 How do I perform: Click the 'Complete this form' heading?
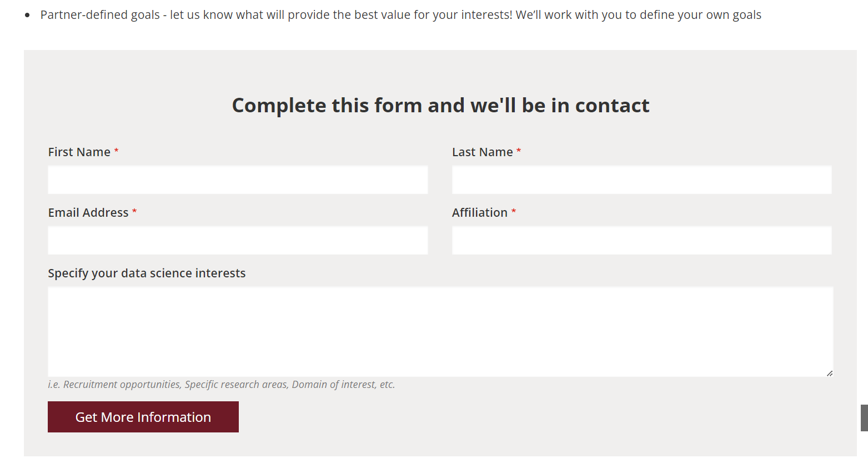pos(440,106)
